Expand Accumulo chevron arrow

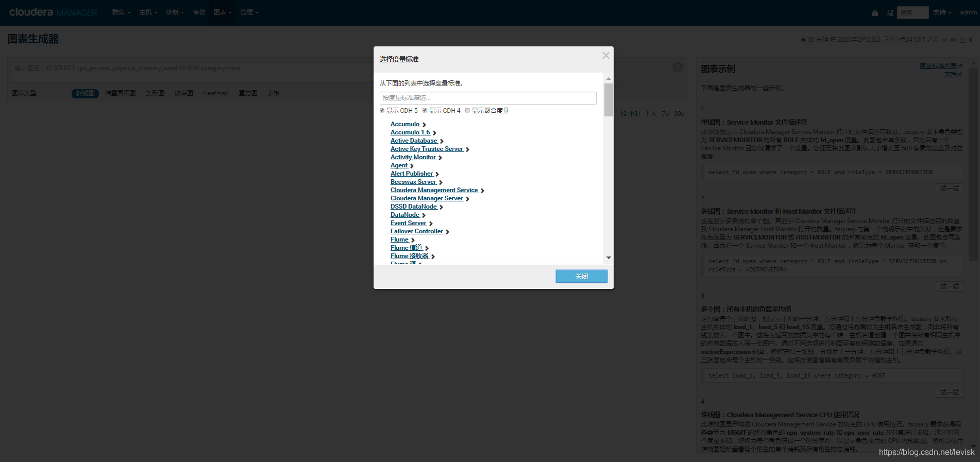coord(424,125)
